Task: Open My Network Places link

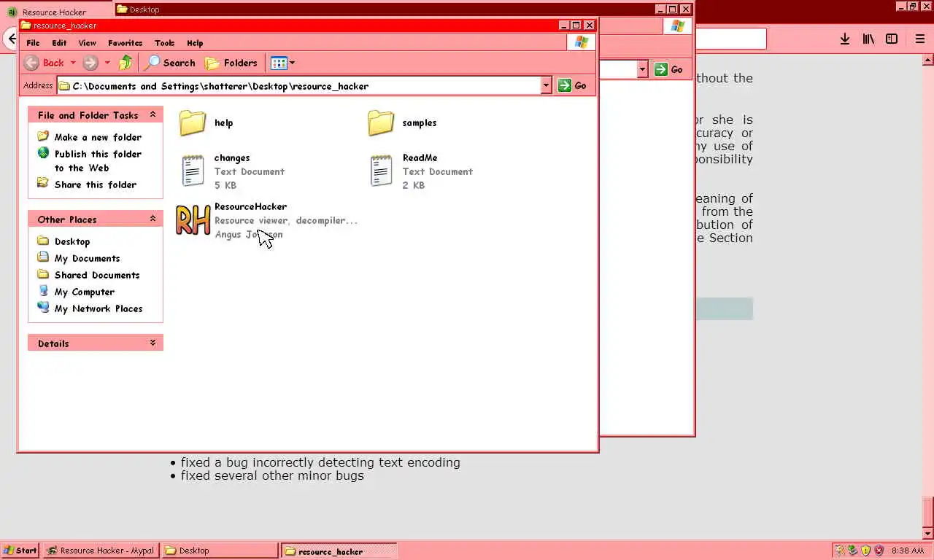Action: pyautogui.click(x=99, y=308)
